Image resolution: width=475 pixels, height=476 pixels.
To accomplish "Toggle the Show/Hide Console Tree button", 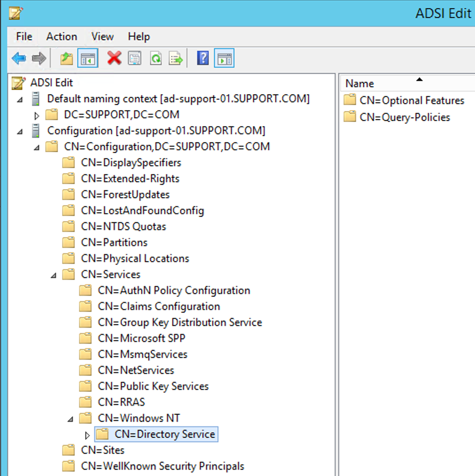I will 87,58.
